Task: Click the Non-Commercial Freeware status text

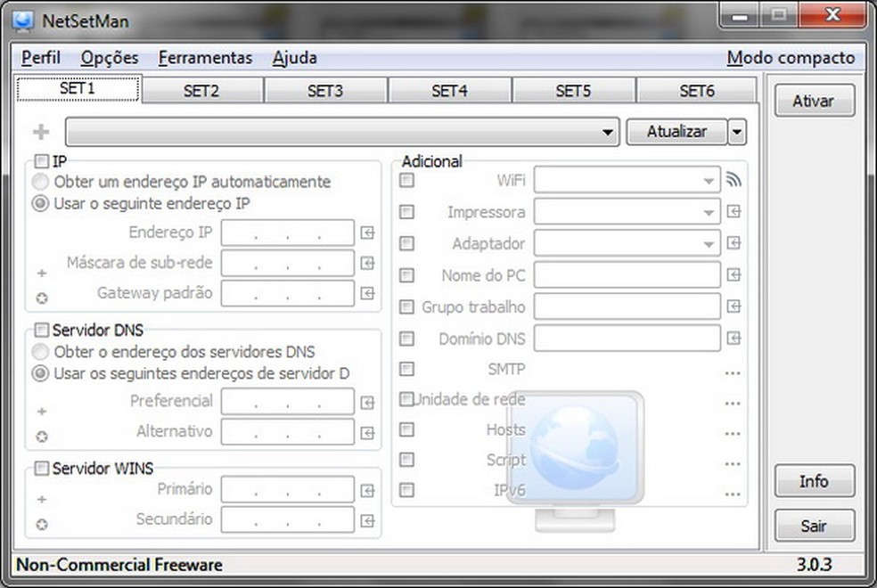Action: click(119, 565)
